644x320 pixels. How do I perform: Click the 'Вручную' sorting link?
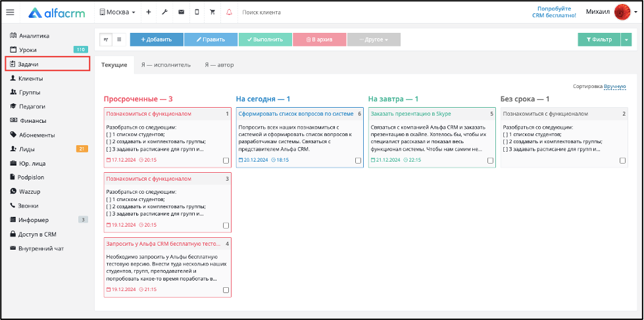615,87
